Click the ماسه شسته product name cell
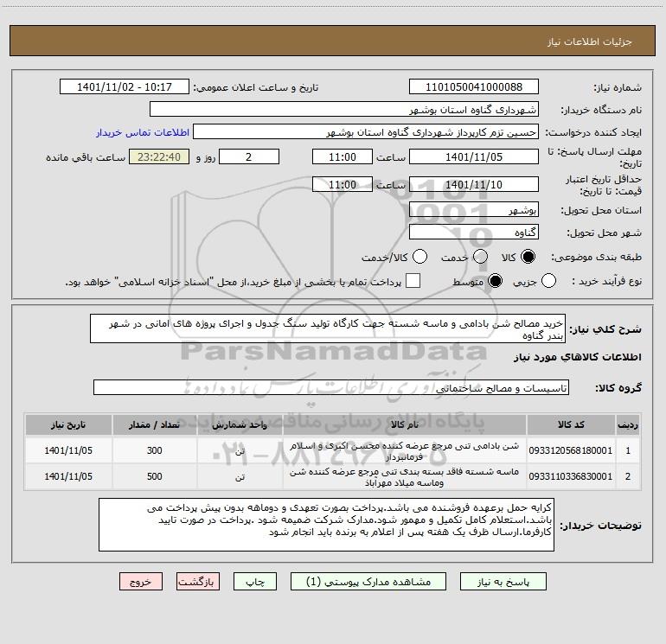Image resolution: width=666 pixels, height=644 pixels. (x=405, y=477)
